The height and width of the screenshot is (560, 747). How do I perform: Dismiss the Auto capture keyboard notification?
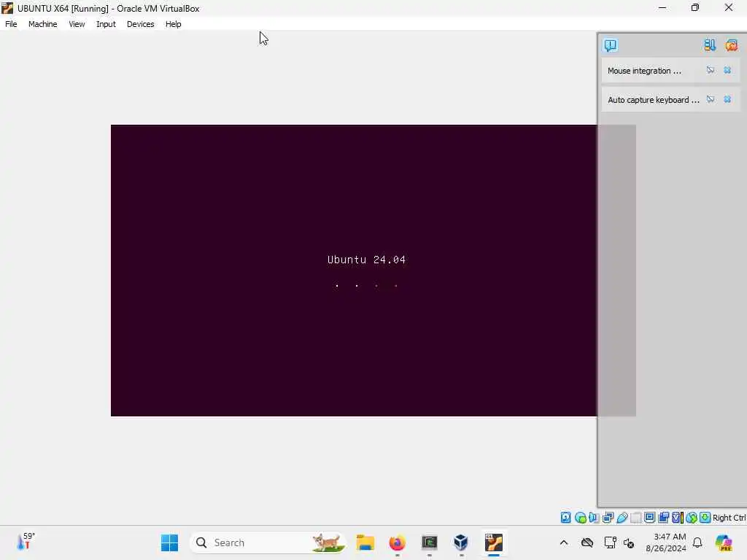[727, 99]
